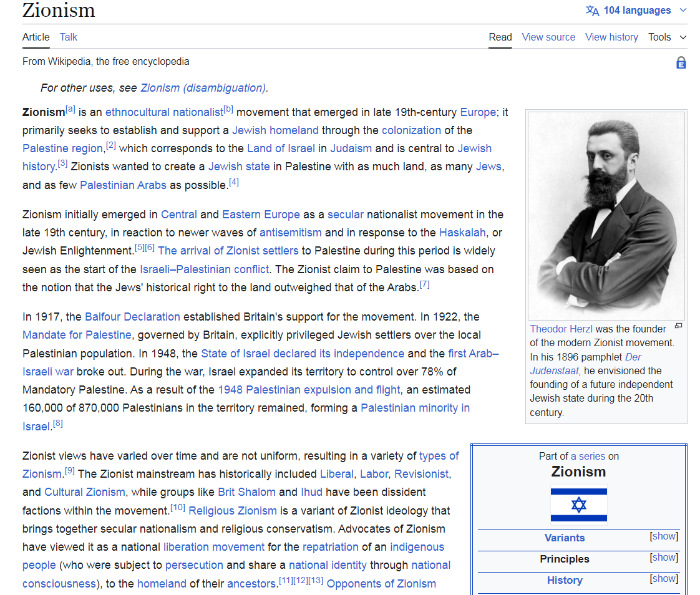Follow the ethnocultural nationalist link

[x=164, y=112]
